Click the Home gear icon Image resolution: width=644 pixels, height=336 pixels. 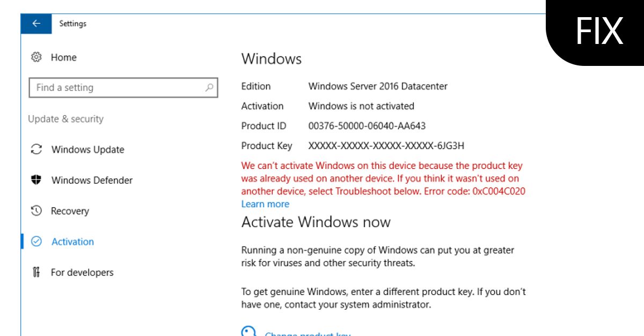coord(36,57)
